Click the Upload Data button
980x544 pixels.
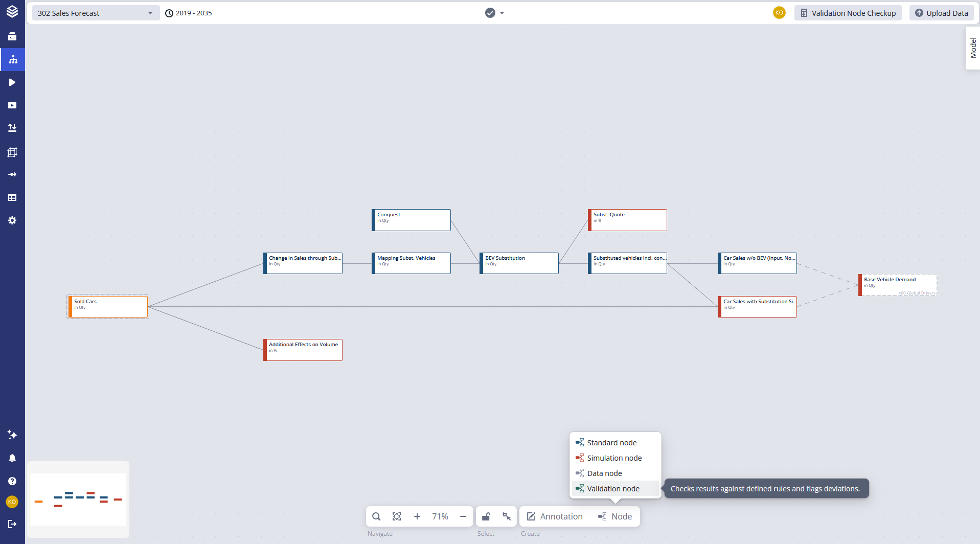941,13
